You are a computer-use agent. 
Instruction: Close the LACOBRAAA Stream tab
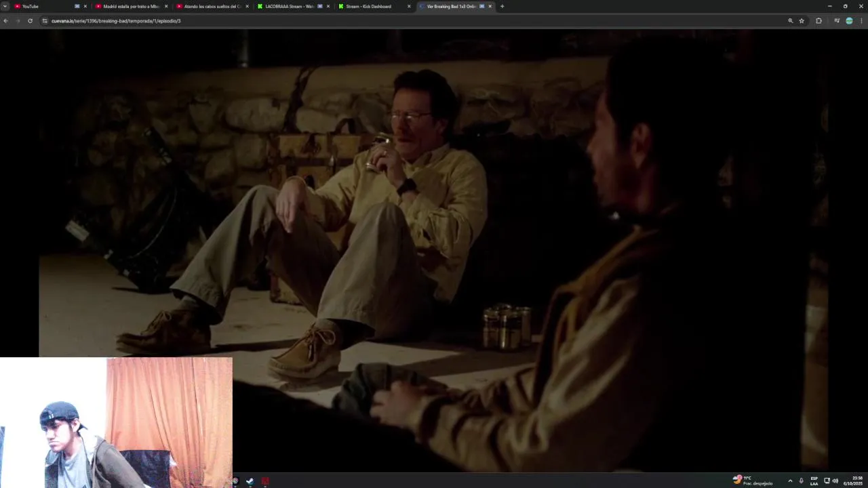point(328,6)
